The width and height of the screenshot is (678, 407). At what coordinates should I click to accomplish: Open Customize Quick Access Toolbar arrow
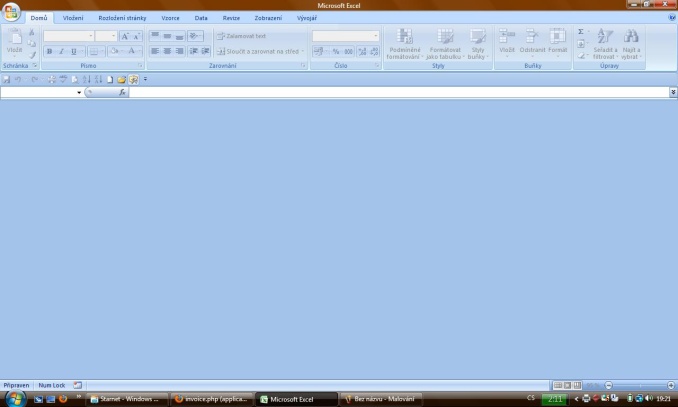tap(145, 80)
